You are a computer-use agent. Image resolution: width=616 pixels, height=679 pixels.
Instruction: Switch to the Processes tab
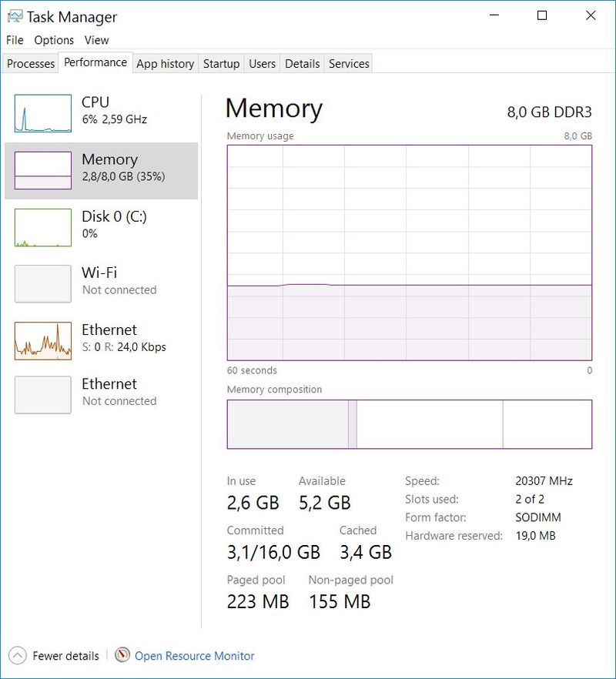point(31,64)
